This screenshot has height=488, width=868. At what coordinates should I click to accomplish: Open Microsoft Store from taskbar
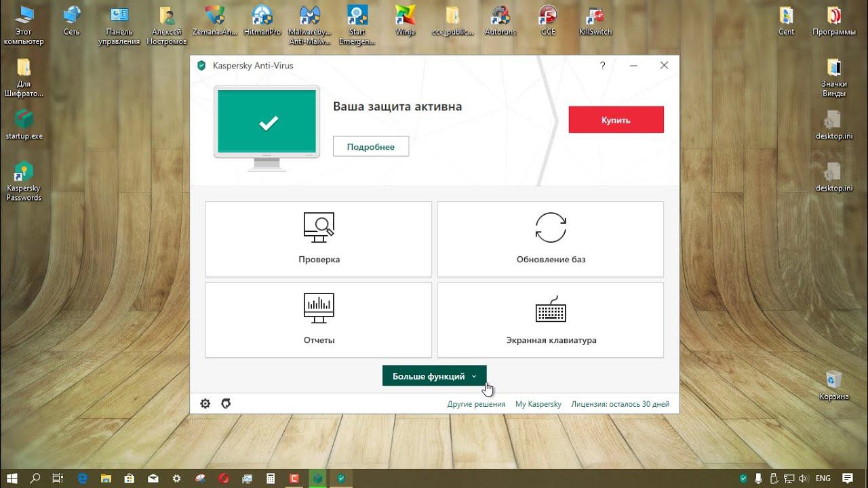click(130, 479)
